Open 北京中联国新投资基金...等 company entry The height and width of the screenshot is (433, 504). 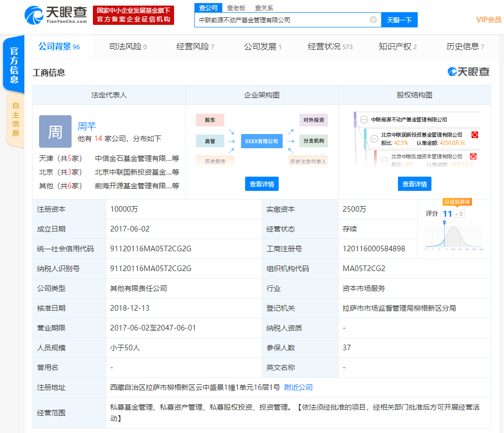137,172
